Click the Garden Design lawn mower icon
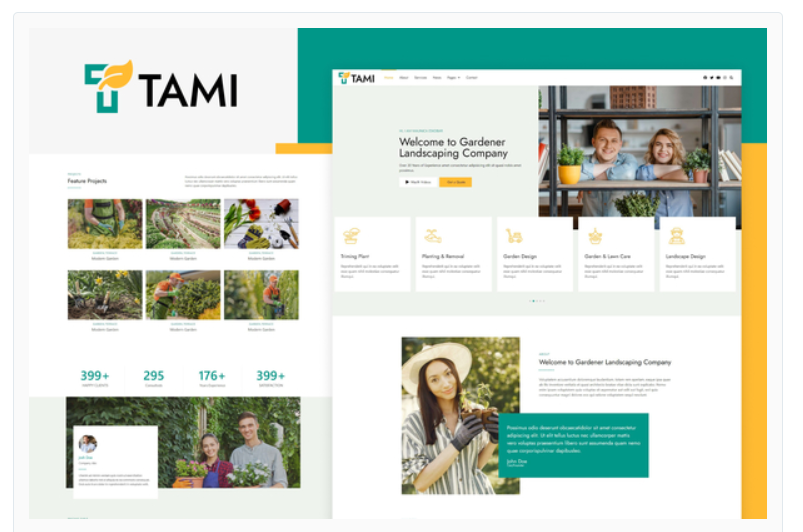Image resolution: width=803 pixels, height=532 pixels. (514, 236)
